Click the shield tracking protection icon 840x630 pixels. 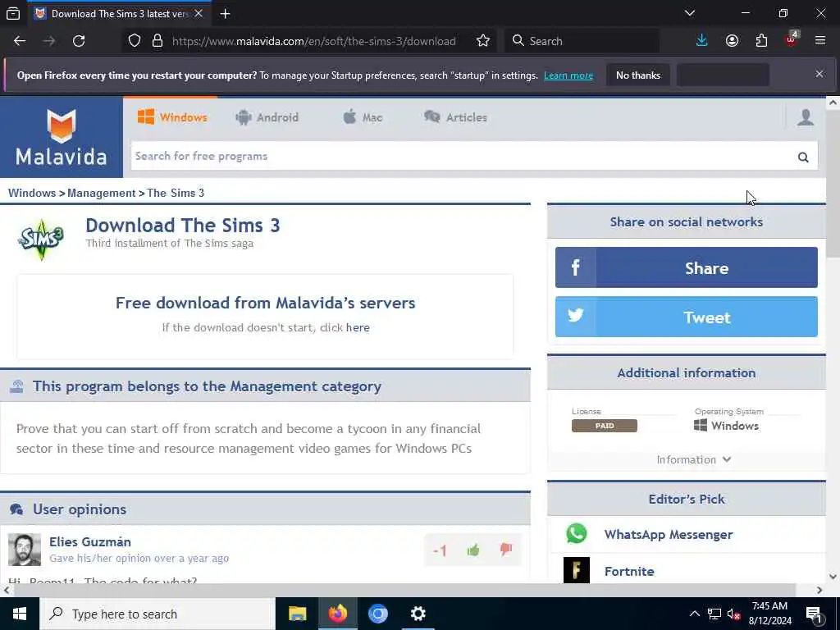(x=135, y=41)
